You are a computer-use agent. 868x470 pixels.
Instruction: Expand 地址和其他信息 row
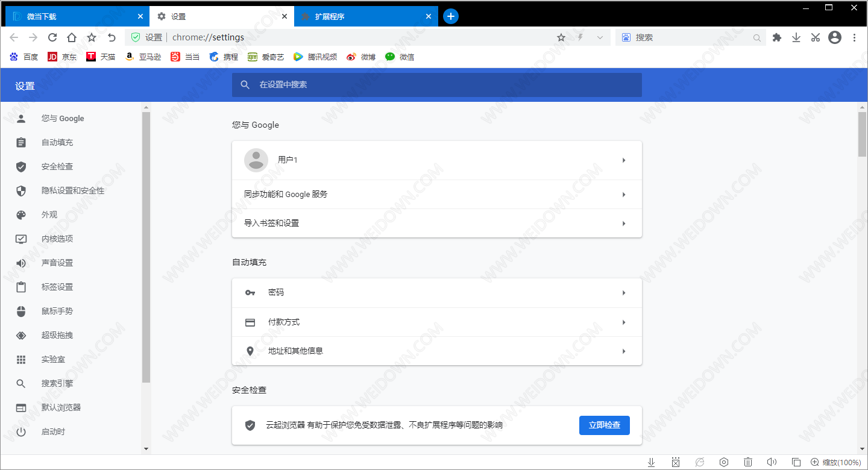[x=437, y=351]
